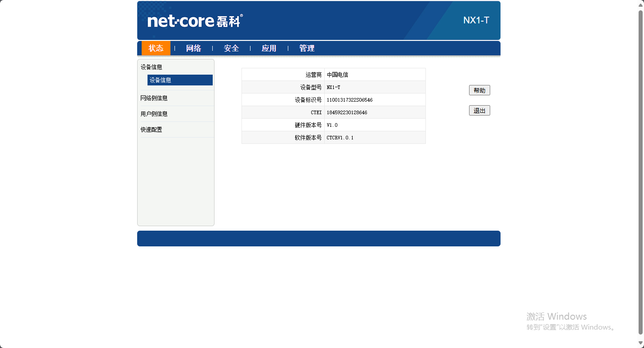Click the 硬件版本号 label cell

283,125
